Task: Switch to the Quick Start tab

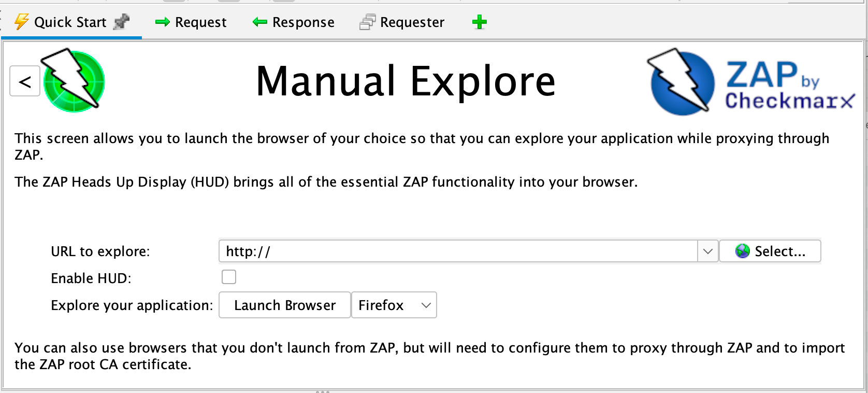Action: [x=69, y=22]
